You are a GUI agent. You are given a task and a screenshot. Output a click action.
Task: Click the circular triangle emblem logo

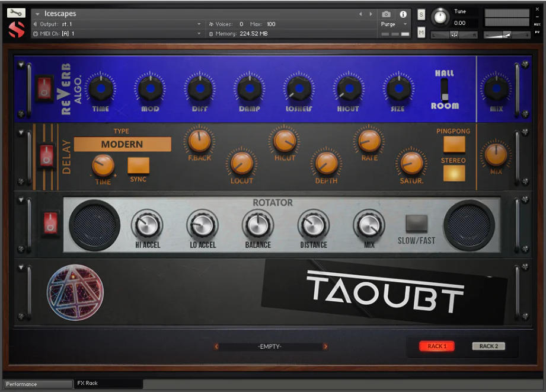pos(75,292)
